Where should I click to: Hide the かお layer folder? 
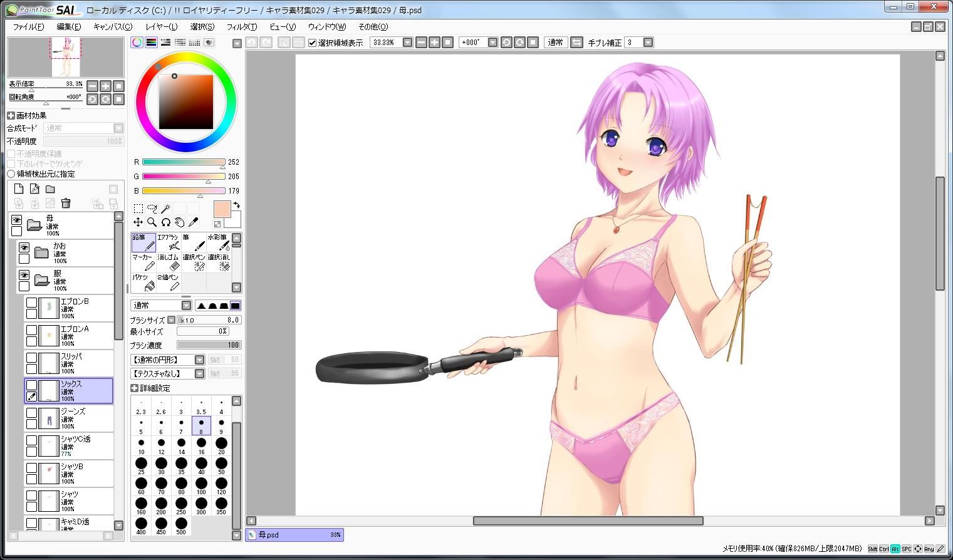[x=24, y=248]
